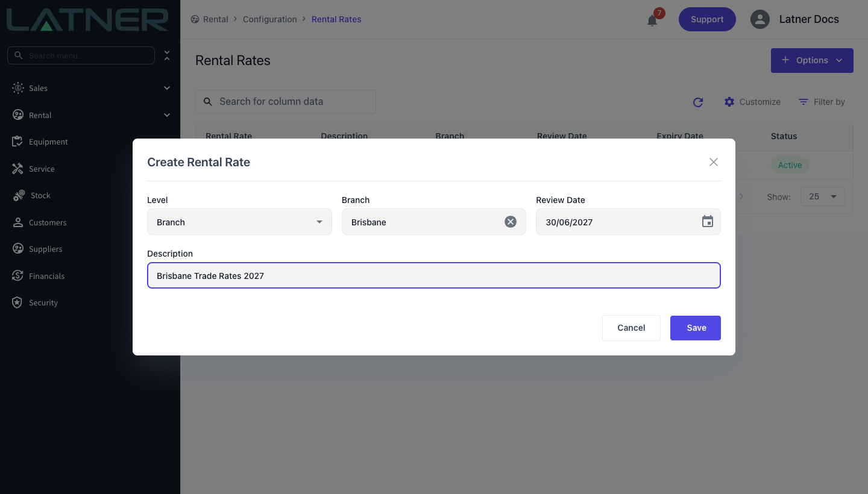This screenshot has width=868, height=494.
Task: Change the Show rows-per-page dropdown
Action: [x=823, y=196]
